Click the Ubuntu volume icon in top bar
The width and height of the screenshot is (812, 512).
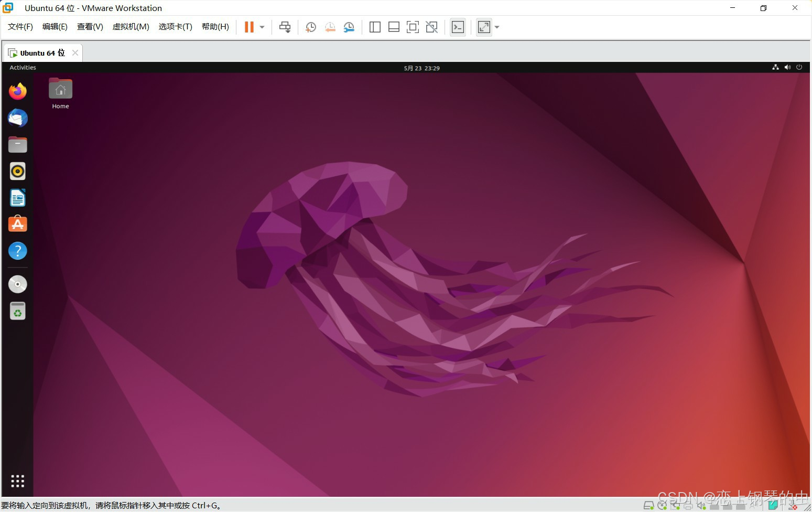point(787,67)
